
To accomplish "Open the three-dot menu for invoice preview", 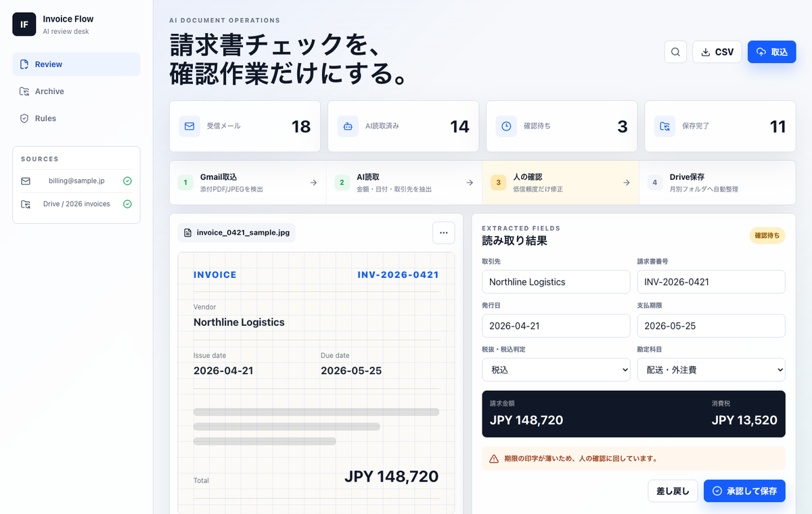I will coord(444,233).
